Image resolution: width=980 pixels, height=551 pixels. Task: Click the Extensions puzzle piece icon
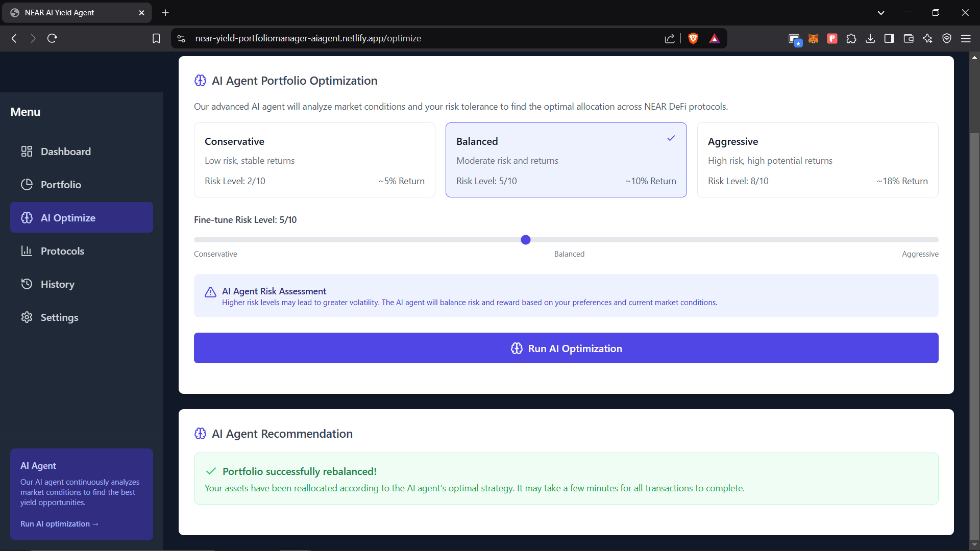pyautogui.click(x=851, y=38)
